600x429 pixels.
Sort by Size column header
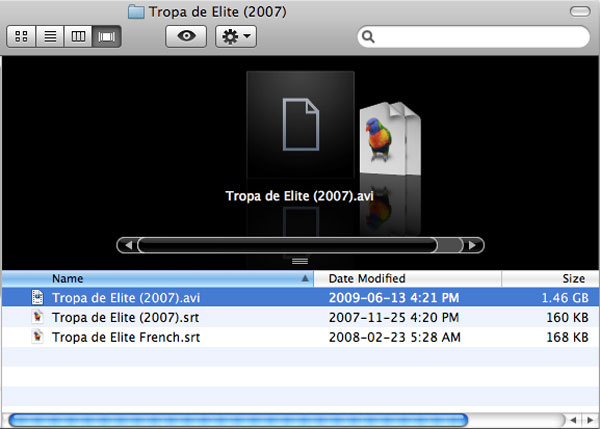coord(550,278)
